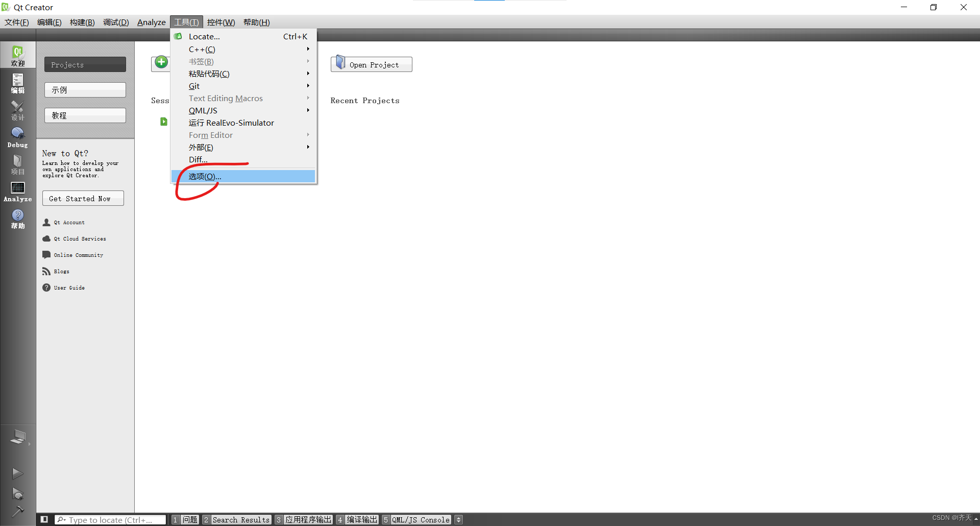Viewport: 980px width, 526px height.
Task: Open the 控件(W) menu
Action: [221, 22]
